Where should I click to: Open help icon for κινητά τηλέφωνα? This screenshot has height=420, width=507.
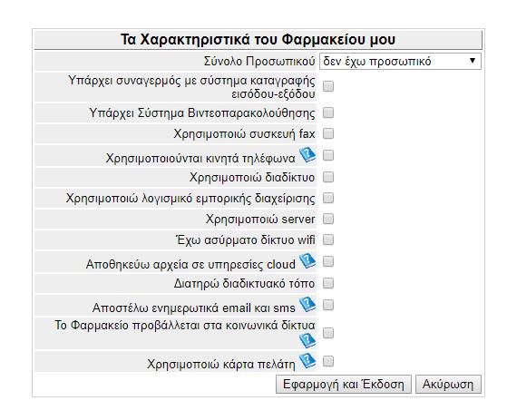tap(307, 154)
